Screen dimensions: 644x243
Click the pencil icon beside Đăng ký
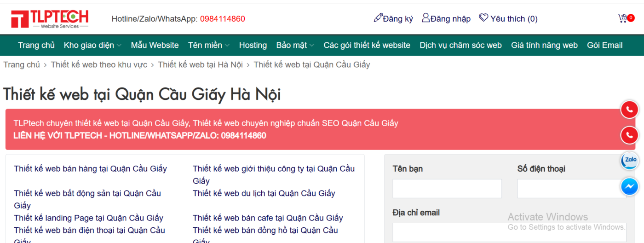[378, 18]
